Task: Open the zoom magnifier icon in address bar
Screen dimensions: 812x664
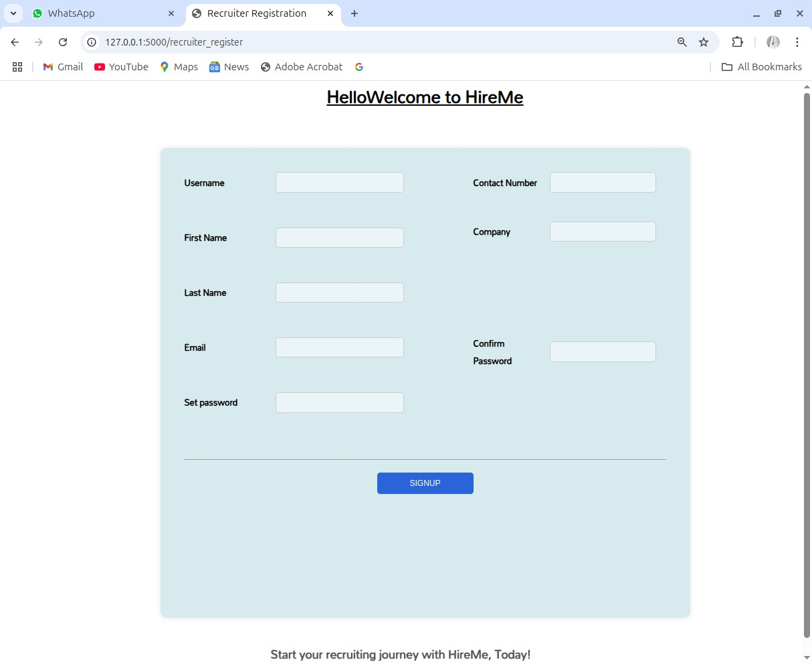Action: pos(682,42)
